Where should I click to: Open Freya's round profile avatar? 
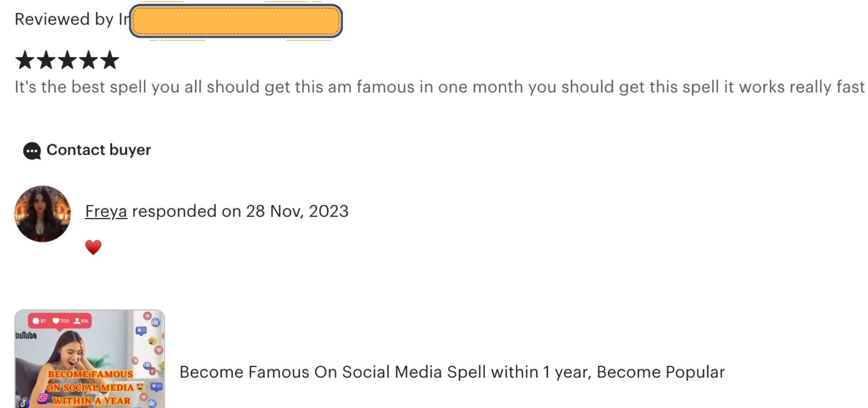[43, 214]
